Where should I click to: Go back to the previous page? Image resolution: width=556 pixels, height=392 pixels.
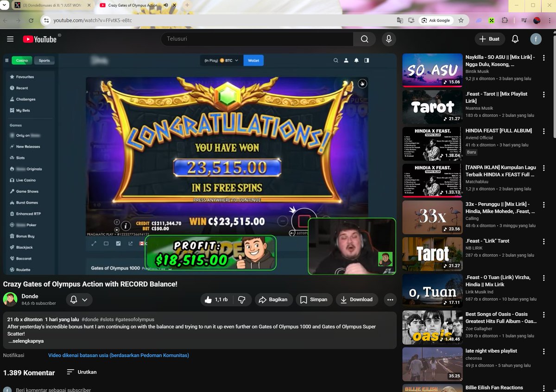pos(6,20)
